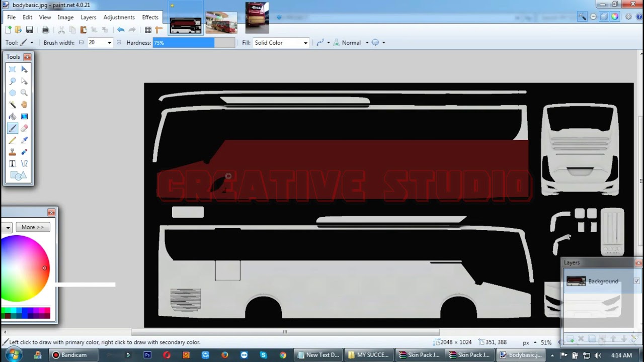Select the Zoom magnifier tool
The height and width of the screenshot is (362, 644).
coord(24,93)
